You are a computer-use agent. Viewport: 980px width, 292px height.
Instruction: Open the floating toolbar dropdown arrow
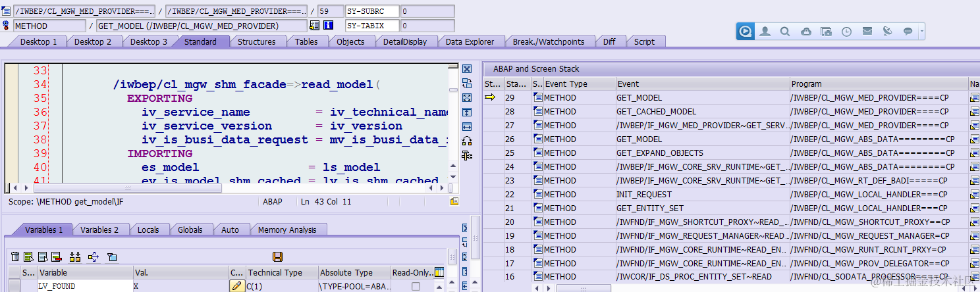[922, 31]
